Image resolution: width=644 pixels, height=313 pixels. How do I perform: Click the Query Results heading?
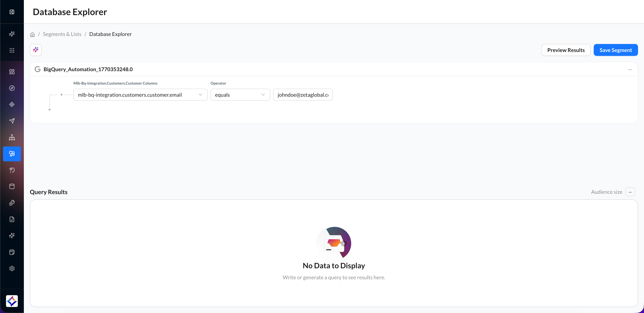pyautogui.click(x=48, y=192)
